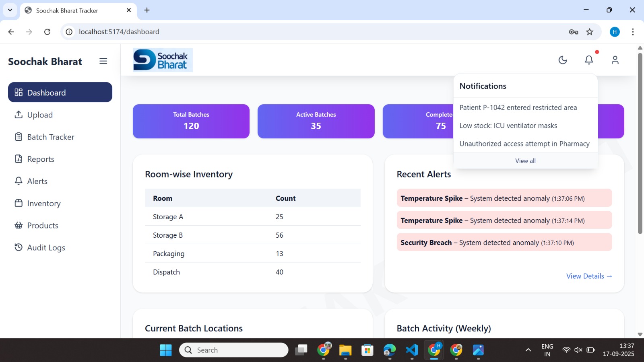Open the Inventory page
Viewport: 644px width, 362px height.
tap(43, 203)
